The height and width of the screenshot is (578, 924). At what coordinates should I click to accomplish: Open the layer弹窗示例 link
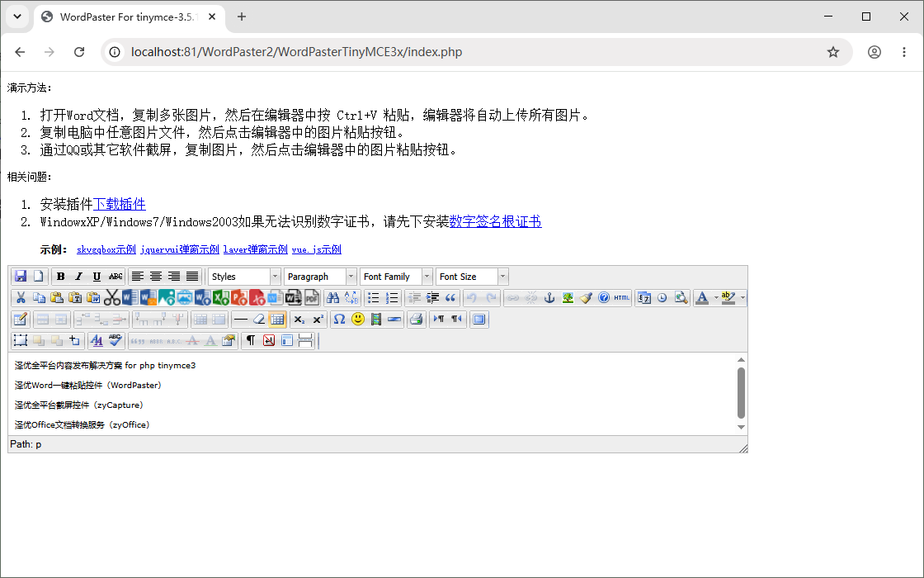[255, 249]
